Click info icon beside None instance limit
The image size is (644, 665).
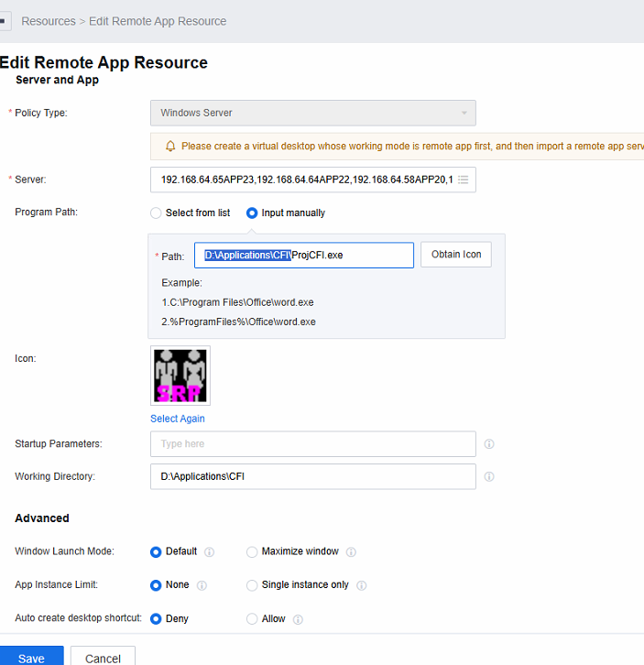[x=202, y=585]
